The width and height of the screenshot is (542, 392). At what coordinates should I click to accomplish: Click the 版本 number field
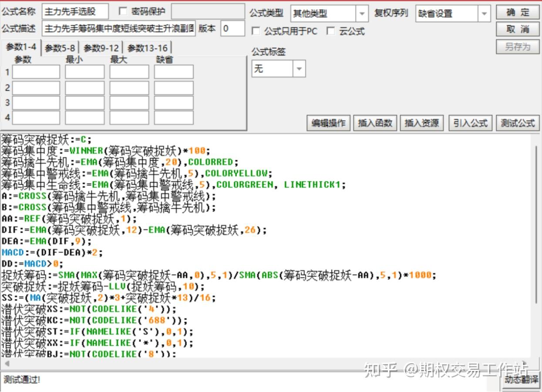point(232,29)
